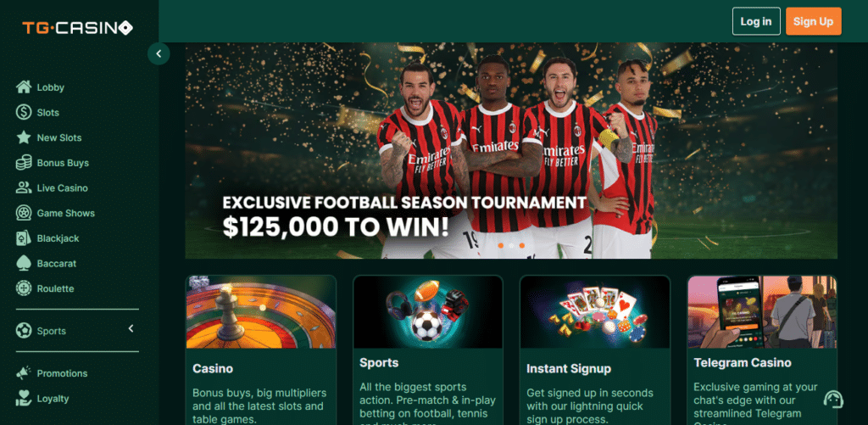The height and width of the screenshot is (425, 868).
Task: Open the Casino roulette card thumbnail
Action: point(261,312)
